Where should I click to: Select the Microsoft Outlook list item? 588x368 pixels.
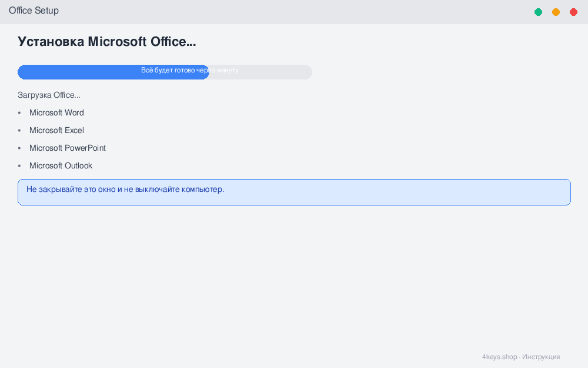click(x=61, y=165)
